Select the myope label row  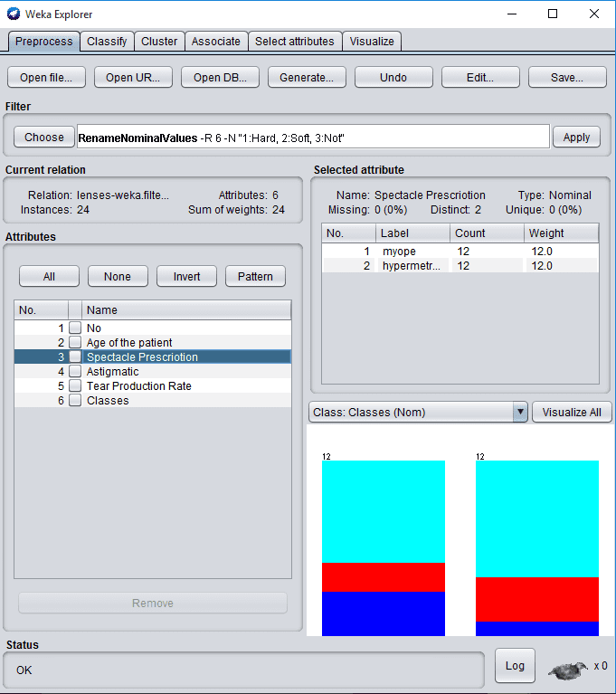pos(460,251)
